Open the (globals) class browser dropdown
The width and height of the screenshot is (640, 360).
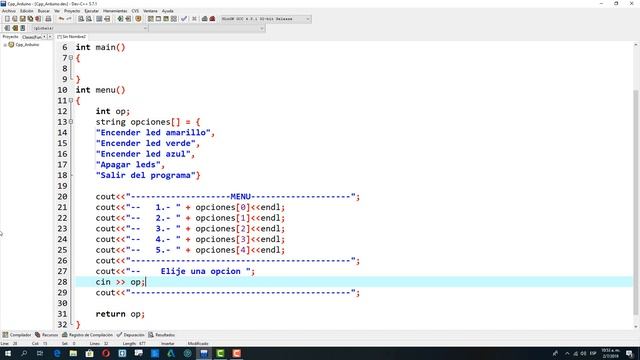pos(90,28)
